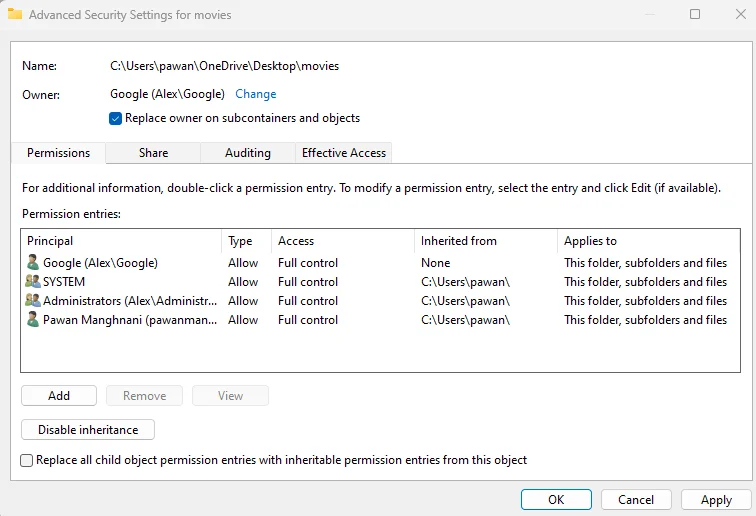Viewport: 756px width, 516px height.
Task: Click the Cancel button
Action: coord(636,500)
